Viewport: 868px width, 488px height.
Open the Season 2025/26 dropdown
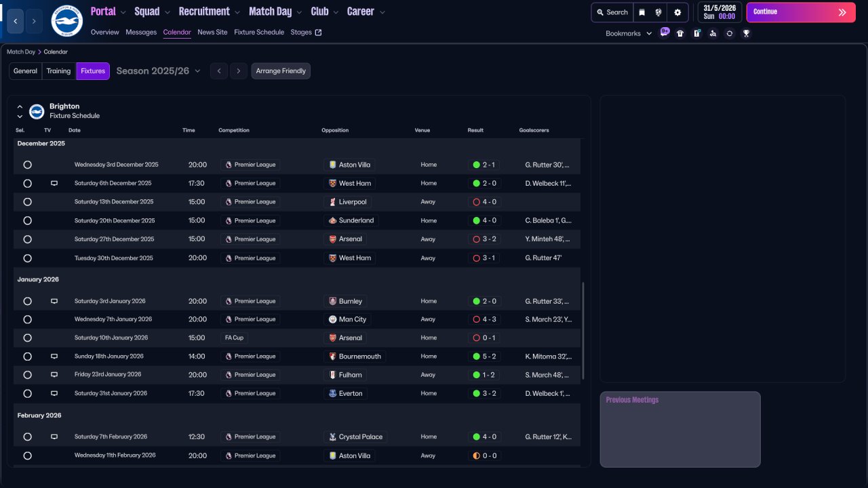[x=159, y=71]
